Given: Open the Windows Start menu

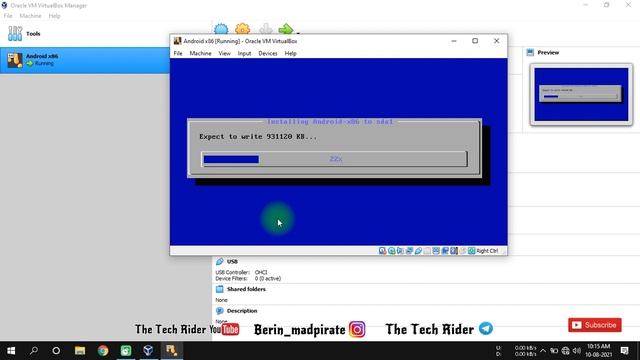Looking at the screenshot, I should tap(11, 351).
